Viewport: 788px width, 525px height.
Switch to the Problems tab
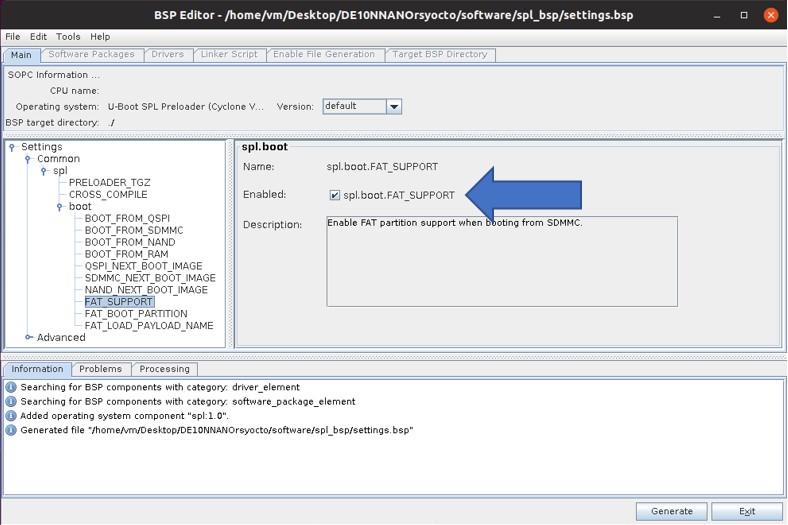coord(100,369)
